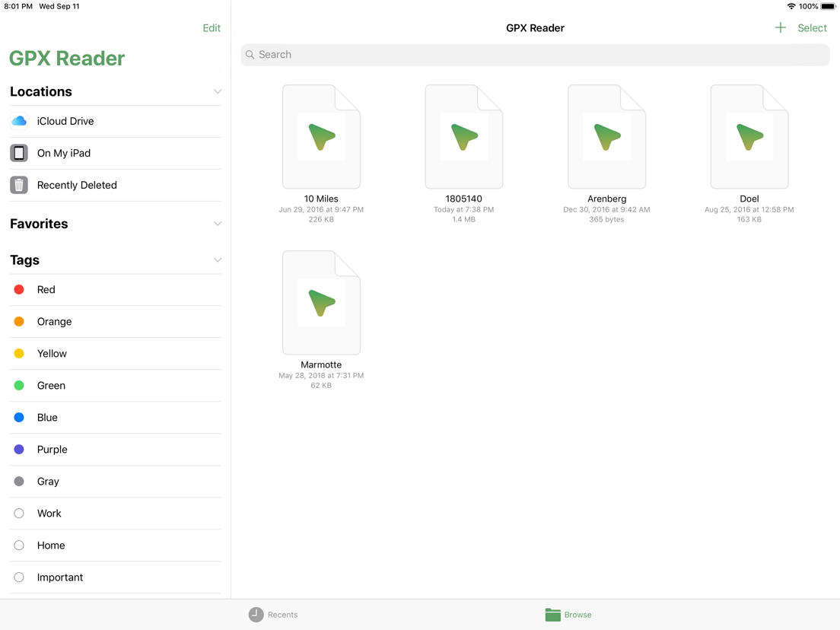840x630 pixels.
Task: Click the Tags section heading
Action: point(24,260)
